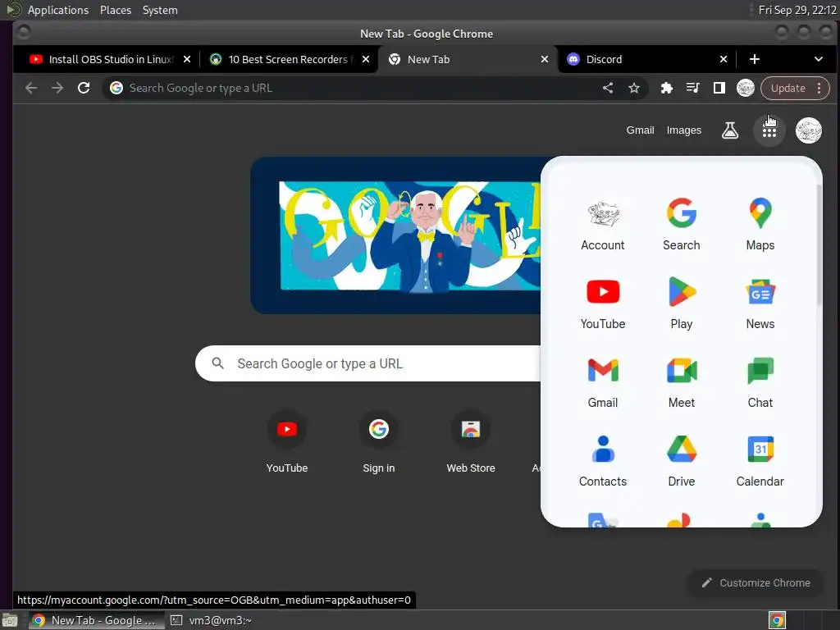This screenshot has width=840, height=630.
Task: Open Chrome three-dot menu
Action: [x=819, y=88]
